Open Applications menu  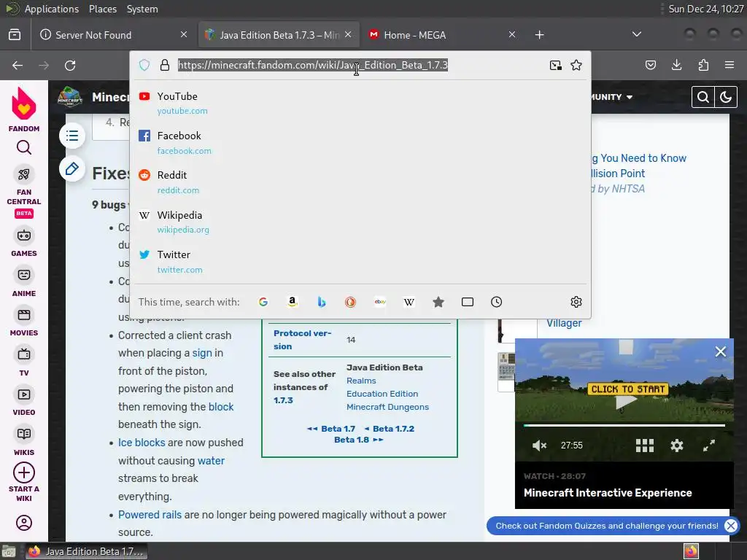pyautogui.click(x=52, y=9)
